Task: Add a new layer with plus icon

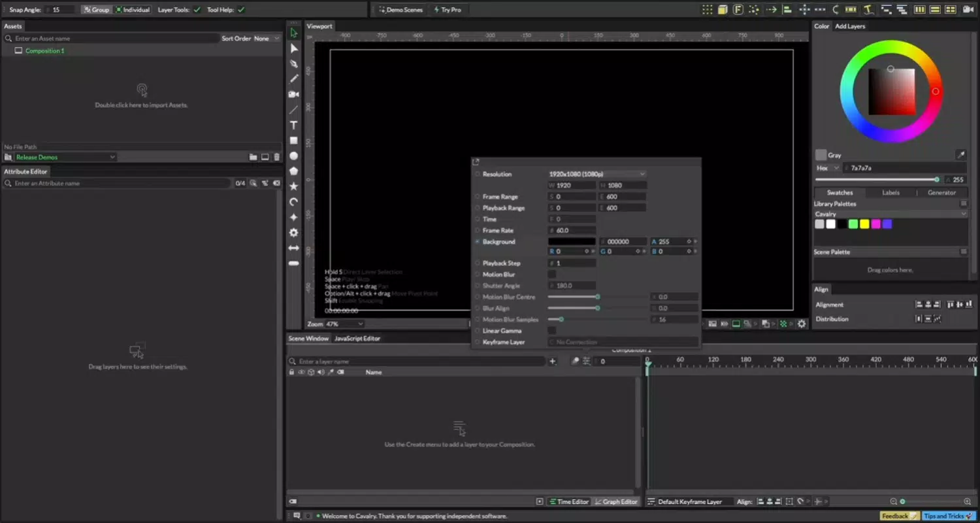Action: coord(553,361)
